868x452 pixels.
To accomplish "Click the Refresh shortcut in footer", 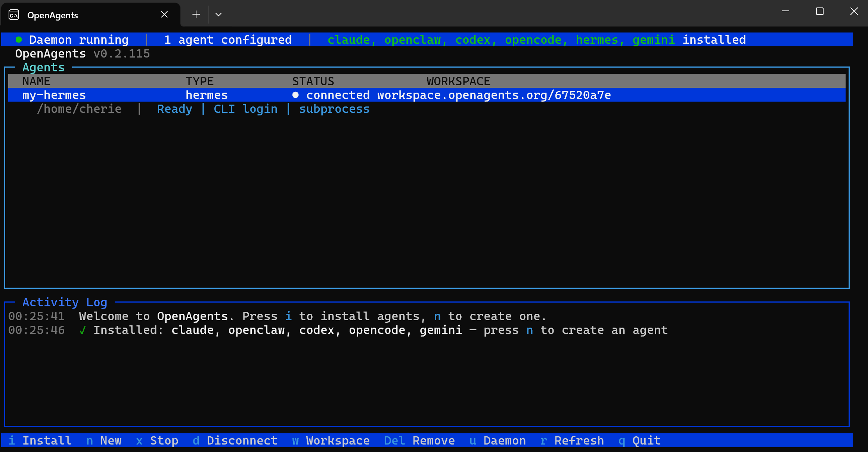I will 572,441.
